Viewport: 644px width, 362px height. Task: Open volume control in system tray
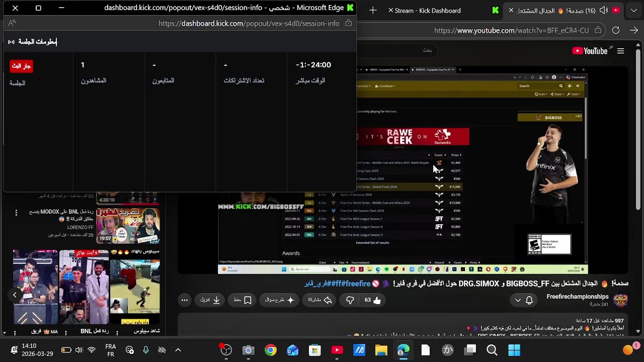[79, 350]
